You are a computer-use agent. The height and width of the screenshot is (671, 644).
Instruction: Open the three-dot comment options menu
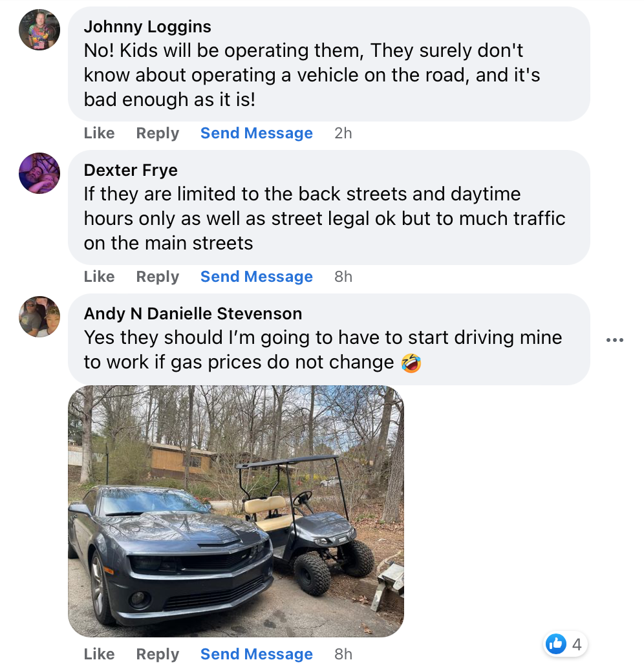(615, 340)
